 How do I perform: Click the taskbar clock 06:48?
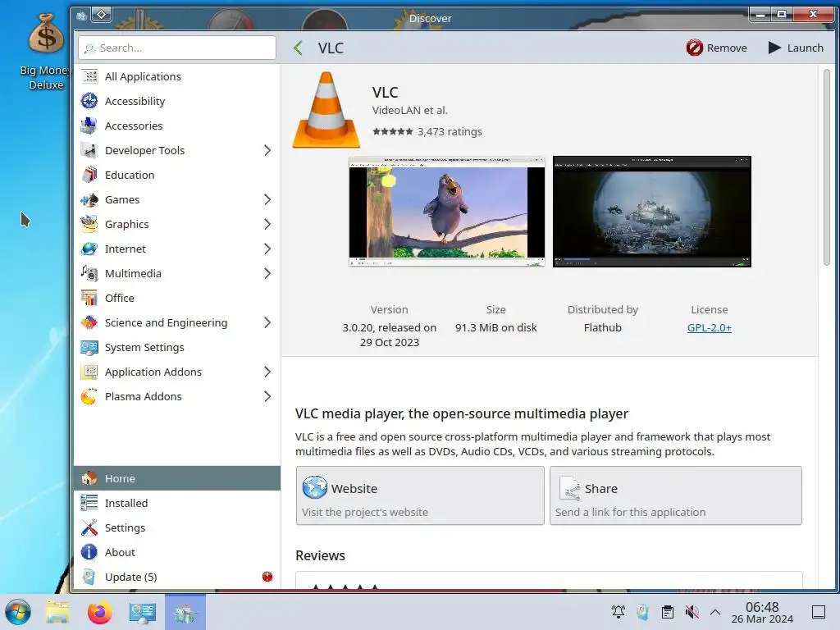[762, 612]
